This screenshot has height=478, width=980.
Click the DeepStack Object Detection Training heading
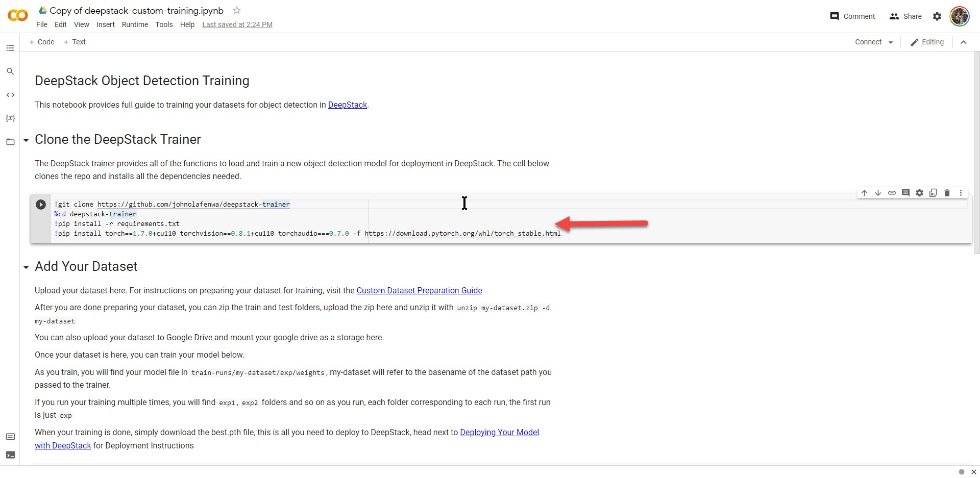pyautogui.click(x=142, y=81)
